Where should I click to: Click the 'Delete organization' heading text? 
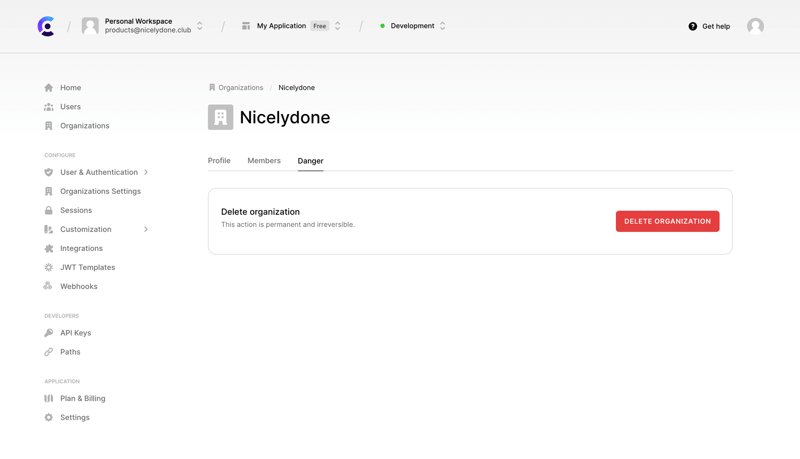[260, 212]
